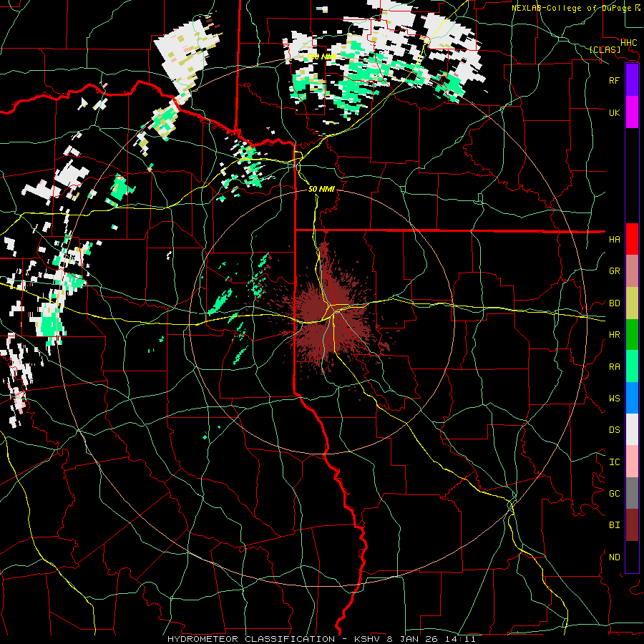The image size is (644, 644).
Task: Click the blue WS legend swatch
Action: 632,398
